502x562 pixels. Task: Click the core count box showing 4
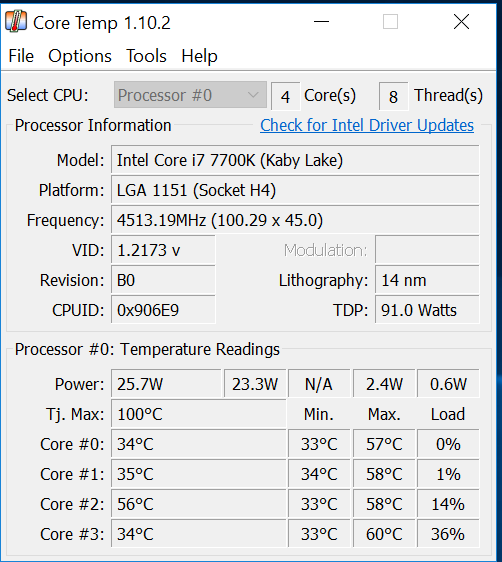point(286,96)
